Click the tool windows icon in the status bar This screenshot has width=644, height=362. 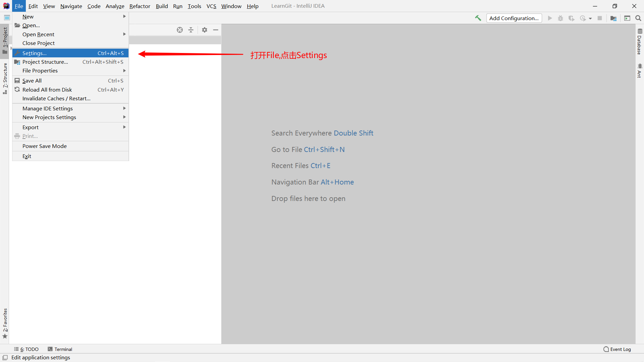5,358
